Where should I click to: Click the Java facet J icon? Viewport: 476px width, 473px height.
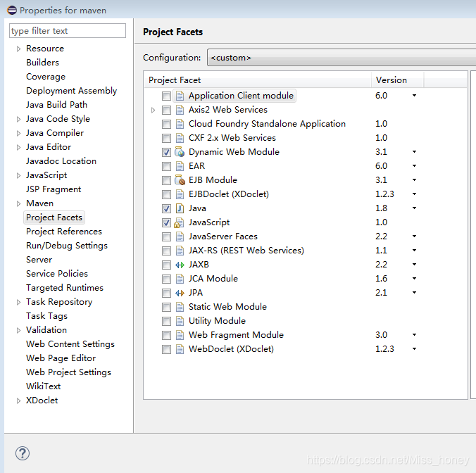point(180,208)
